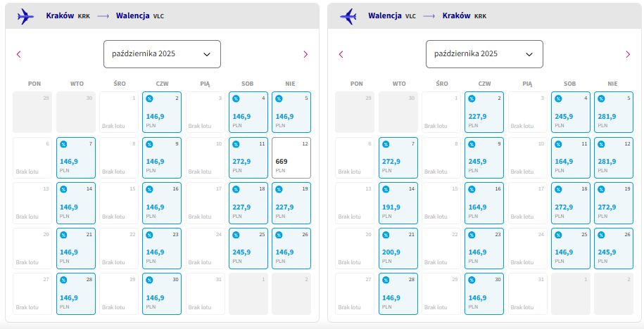Click airplane icon in Kraków–Walencja header

(25, 16)
